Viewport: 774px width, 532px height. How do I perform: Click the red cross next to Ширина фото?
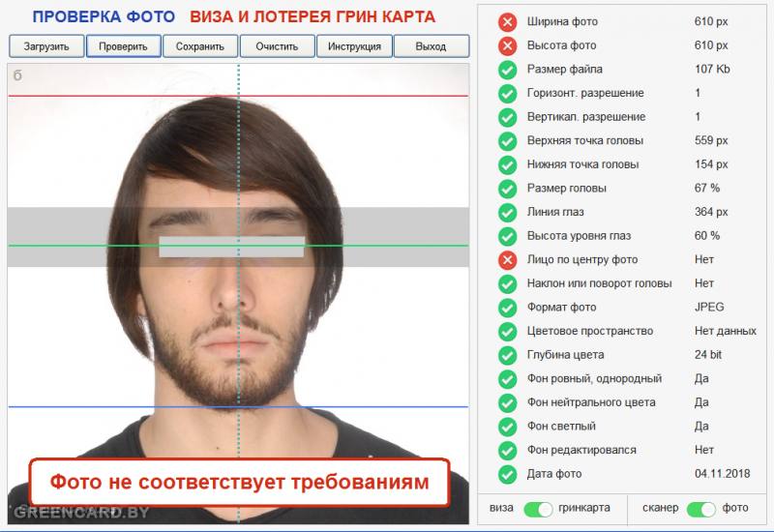507,22
